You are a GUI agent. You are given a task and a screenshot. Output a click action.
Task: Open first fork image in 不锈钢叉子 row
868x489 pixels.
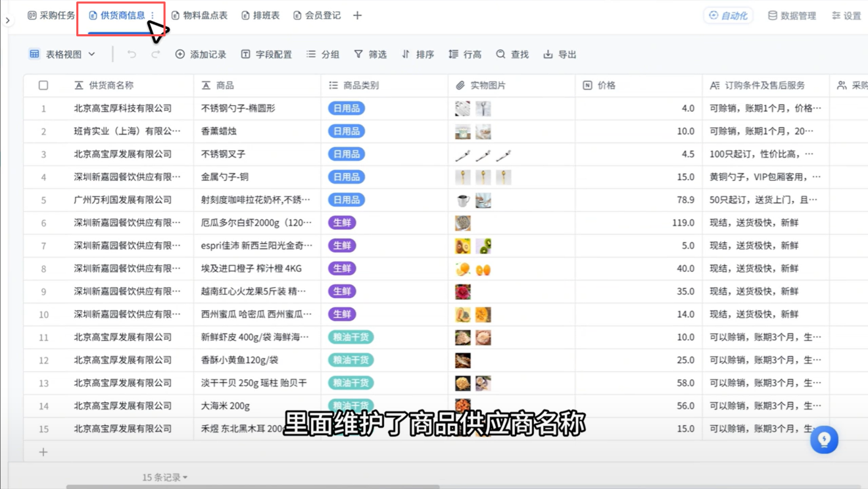pos(463,154)
